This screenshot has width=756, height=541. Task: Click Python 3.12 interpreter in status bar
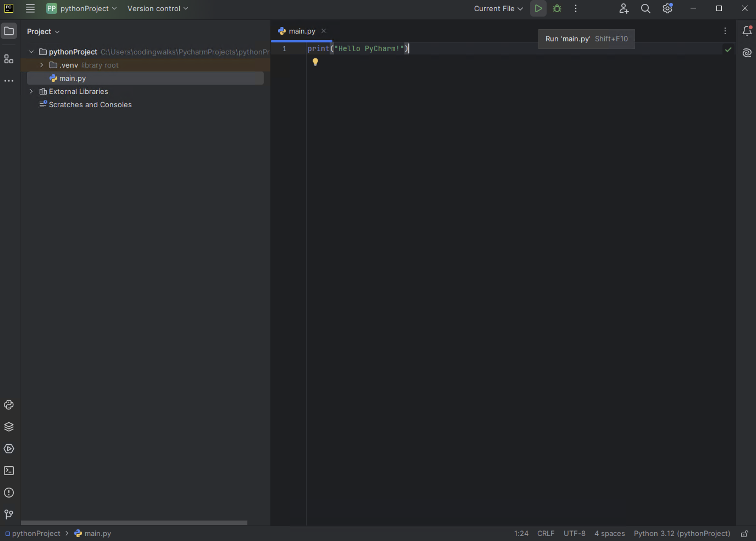coord(681,534)
